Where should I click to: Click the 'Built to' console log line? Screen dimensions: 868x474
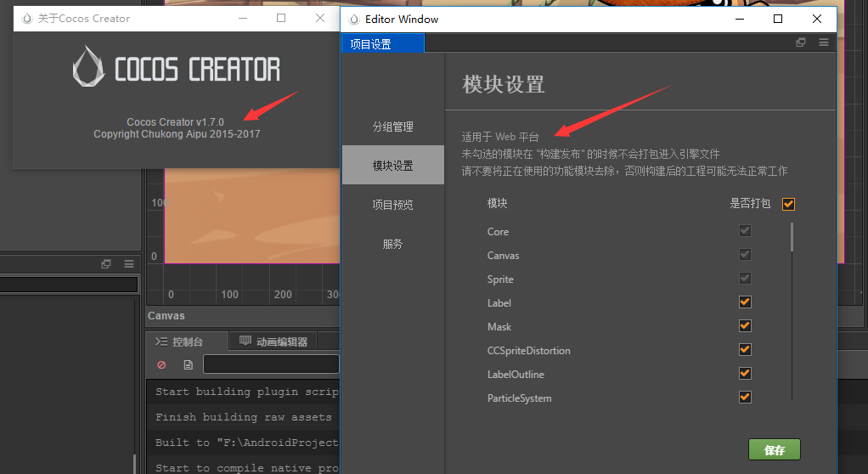247,443
